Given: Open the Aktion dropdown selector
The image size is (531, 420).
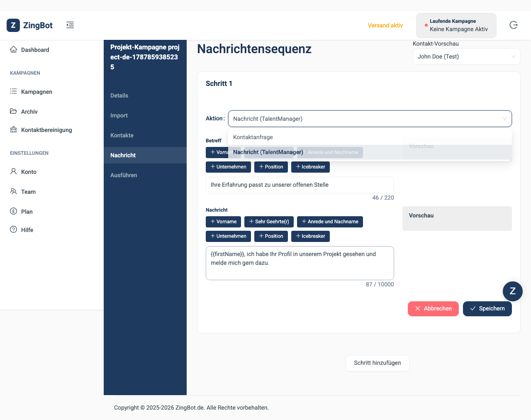Looking at the screenshot, I should [370, 119].
